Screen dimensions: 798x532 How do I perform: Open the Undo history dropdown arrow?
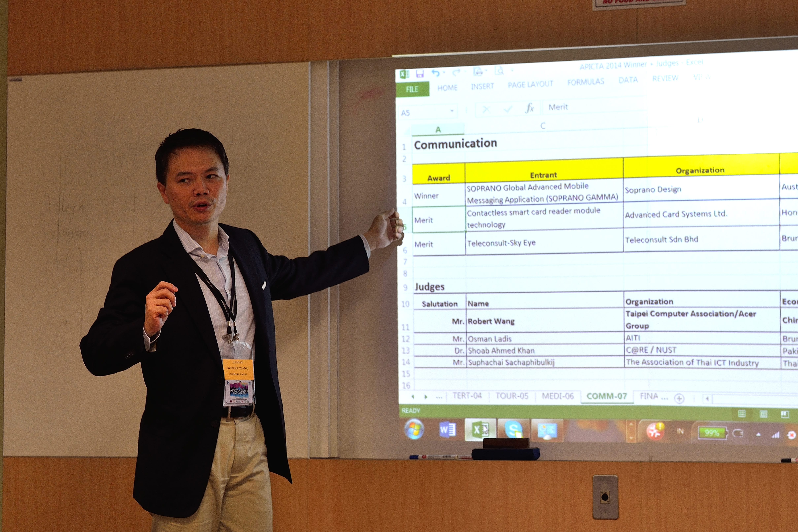coord(444,72)
